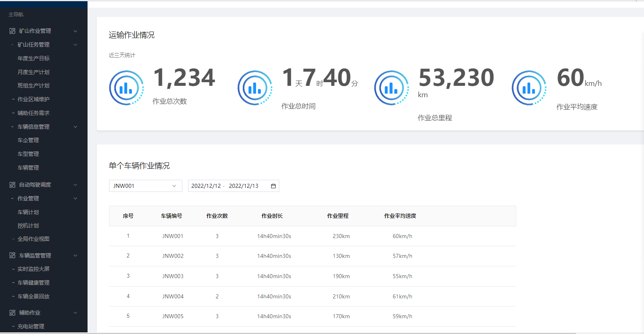Image resolution: width=644 pixels, height=334 pixels.
Task: Click the 57km/h speed cell
Action: click(x=402, y=256)
